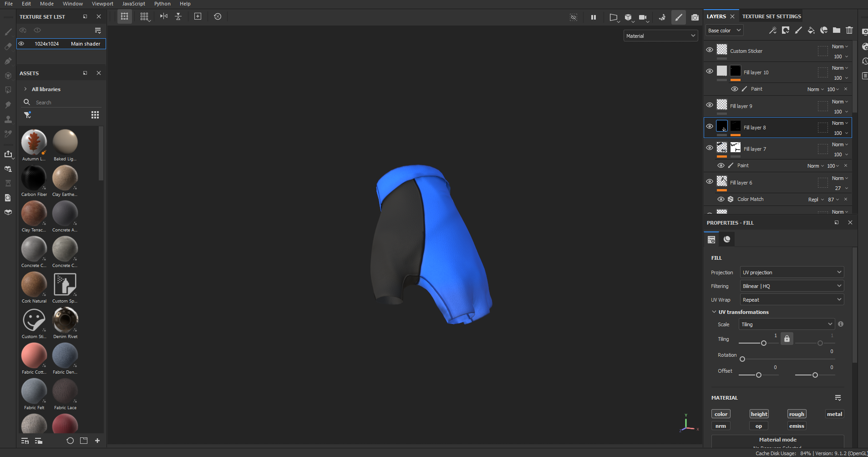This screenshot has height=457, width=868.
Task: Open the Viewport menu
Action: [102, 4]
